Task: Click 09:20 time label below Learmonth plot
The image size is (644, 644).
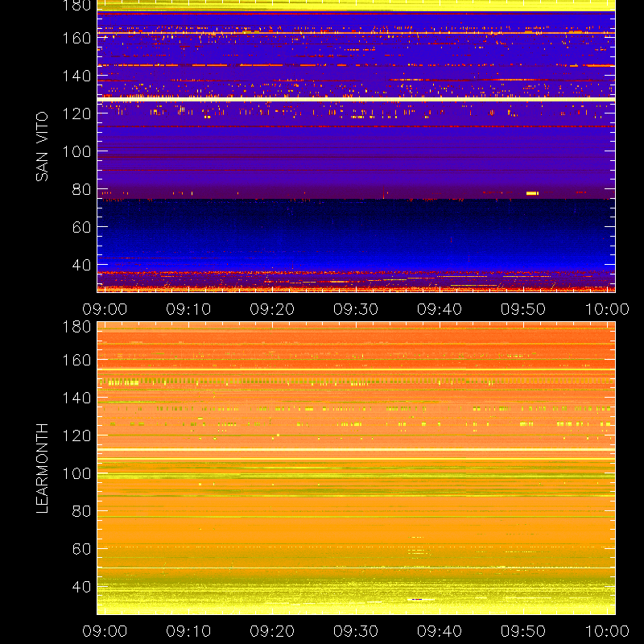Action: 272,631
